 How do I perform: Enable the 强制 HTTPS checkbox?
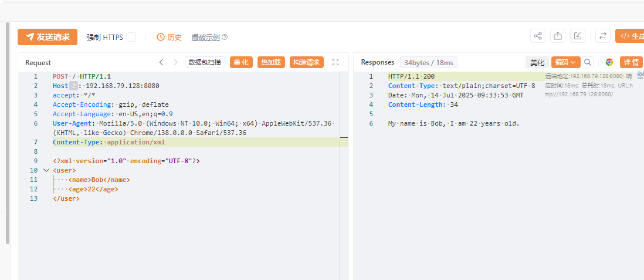pyautogui.click(x=131, y=37)
